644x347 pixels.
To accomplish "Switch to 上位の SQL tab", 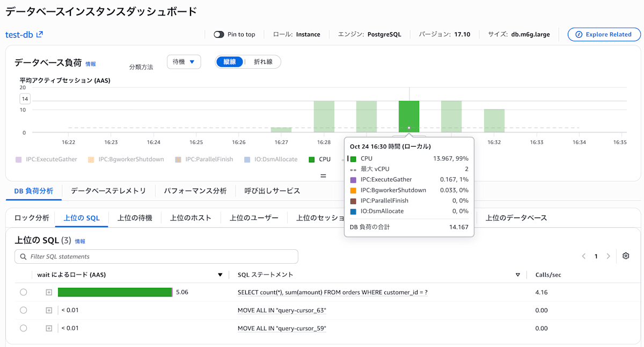I will (x=82, y=218).
